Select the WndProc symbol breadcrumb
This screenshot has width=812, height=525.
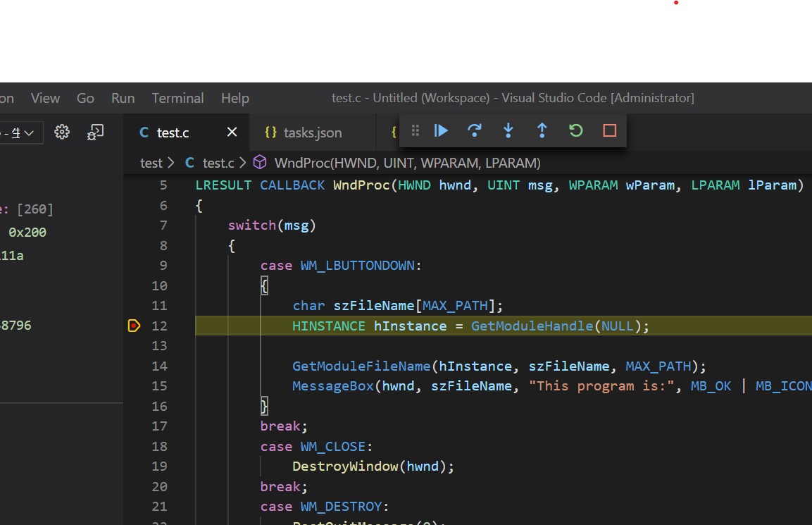click(396, 163)
